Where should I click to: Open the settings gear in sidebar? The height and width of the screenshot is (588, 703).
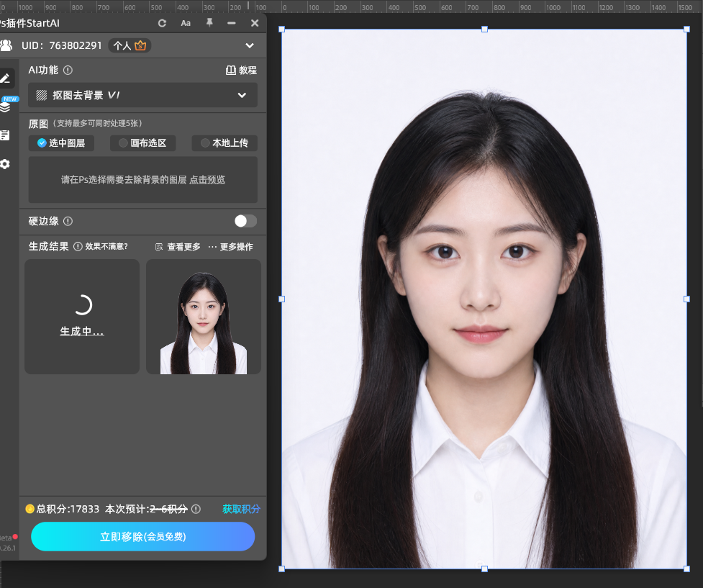(x=5, y=164)
